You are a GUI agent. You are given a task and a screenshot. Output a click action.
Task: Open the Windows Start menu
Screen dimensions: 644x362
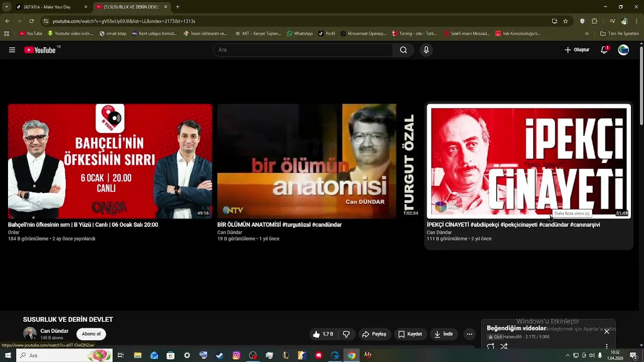(x=8, y=355)
